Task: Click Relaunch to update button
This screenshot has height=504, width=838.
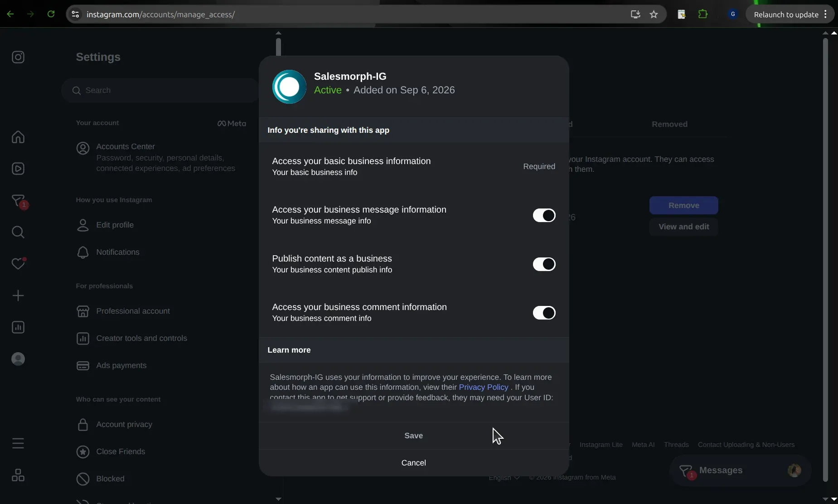Action: 786,15
